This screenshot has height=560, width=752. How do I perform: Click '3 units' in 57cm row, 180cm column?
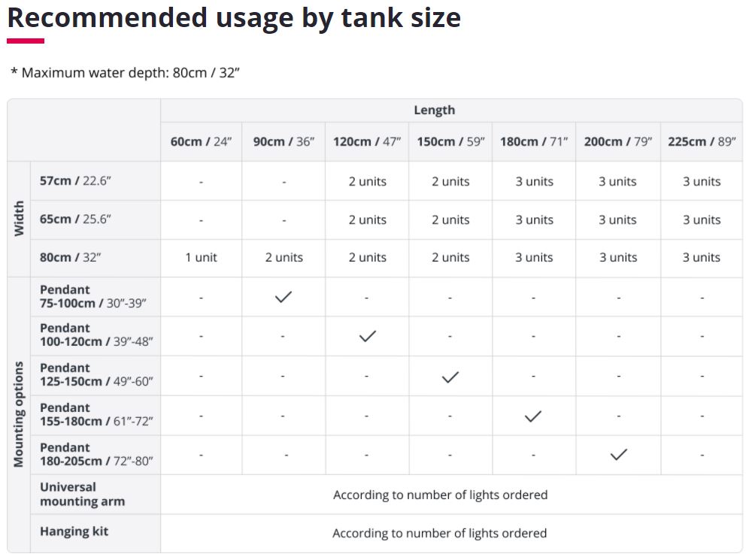pos(534,181)
